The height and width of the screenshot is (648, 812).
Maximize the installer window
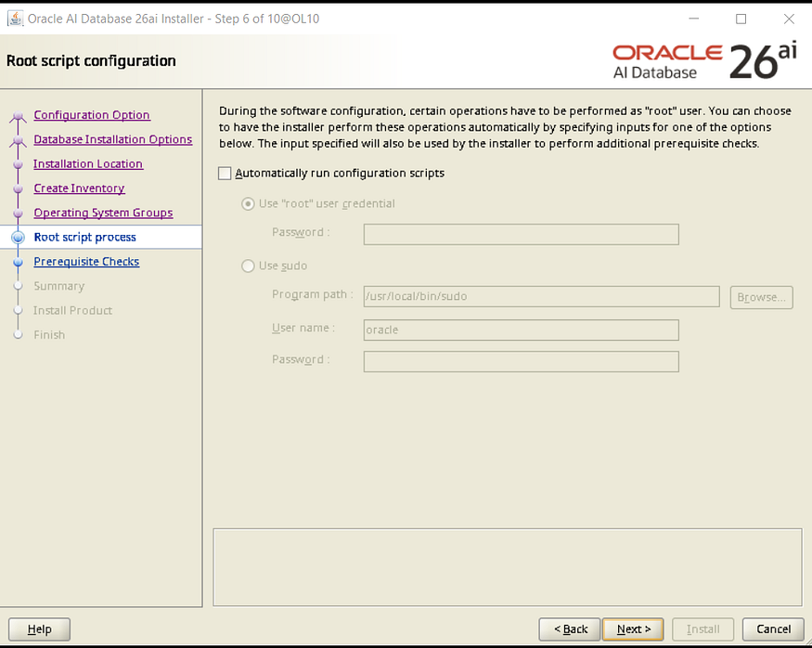pos(741,19)
